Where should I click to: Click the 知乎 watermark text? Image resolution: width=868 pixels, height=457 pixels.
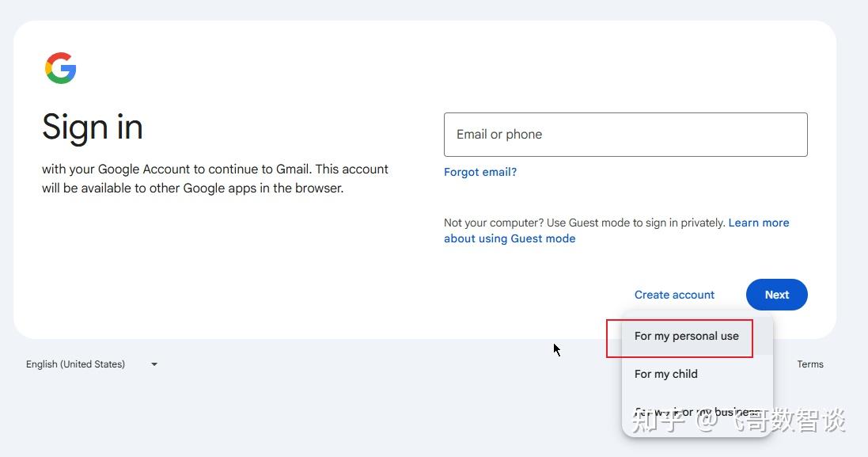[x=658, y=421]
